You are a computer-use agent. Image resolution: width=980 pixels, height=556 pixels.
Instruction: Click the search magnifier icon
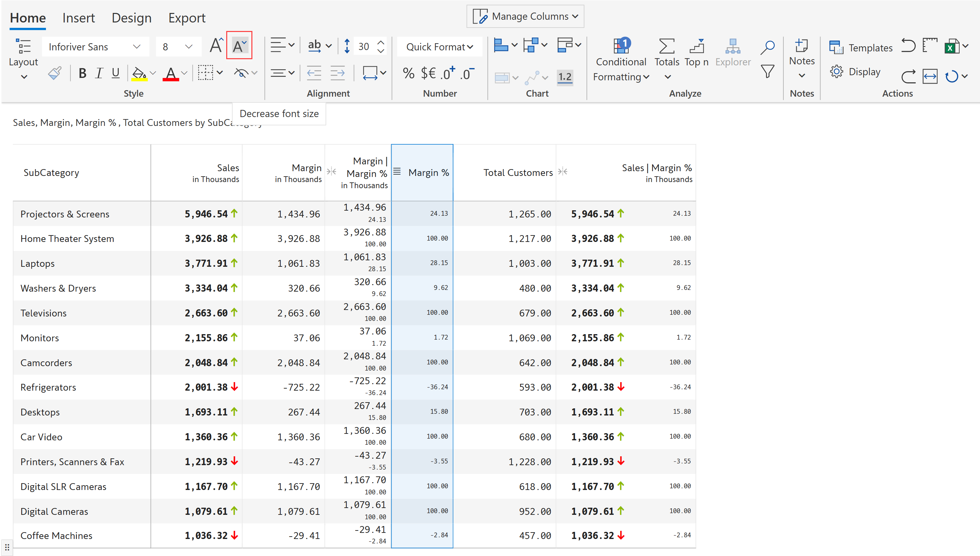click(767, 48)
